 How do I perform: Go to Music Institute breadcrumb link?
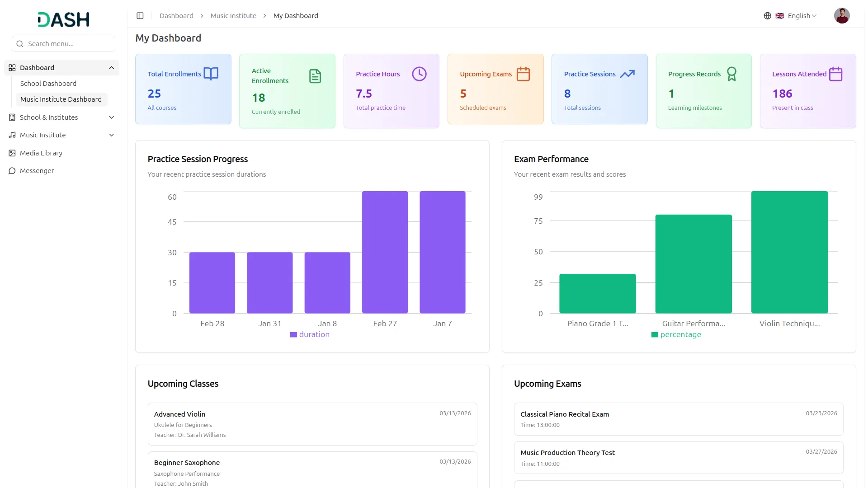click(233, 16)
